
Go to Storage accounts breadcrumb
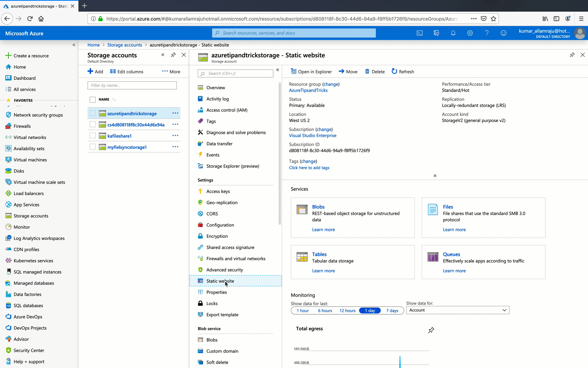point(125,45)
